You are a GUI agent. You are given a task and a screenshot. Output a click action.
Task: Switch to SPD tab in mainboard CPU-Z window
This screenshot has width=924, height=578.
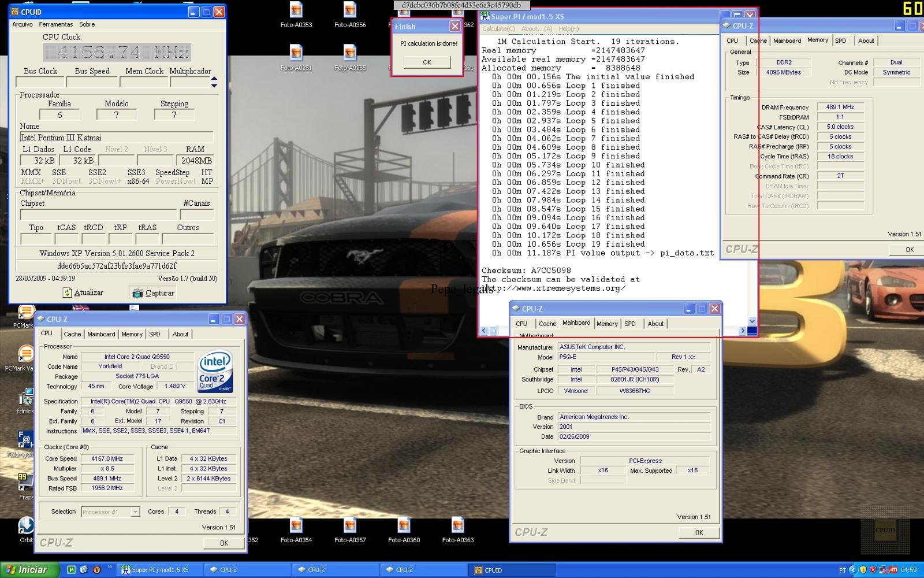(630, 324)
